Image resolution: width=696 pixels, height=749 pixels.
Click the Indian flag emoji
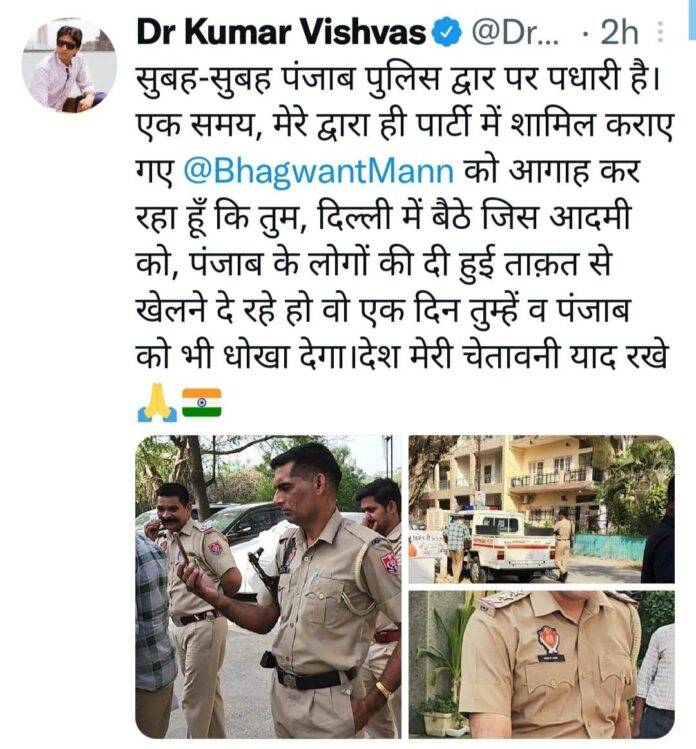(202, 403)
